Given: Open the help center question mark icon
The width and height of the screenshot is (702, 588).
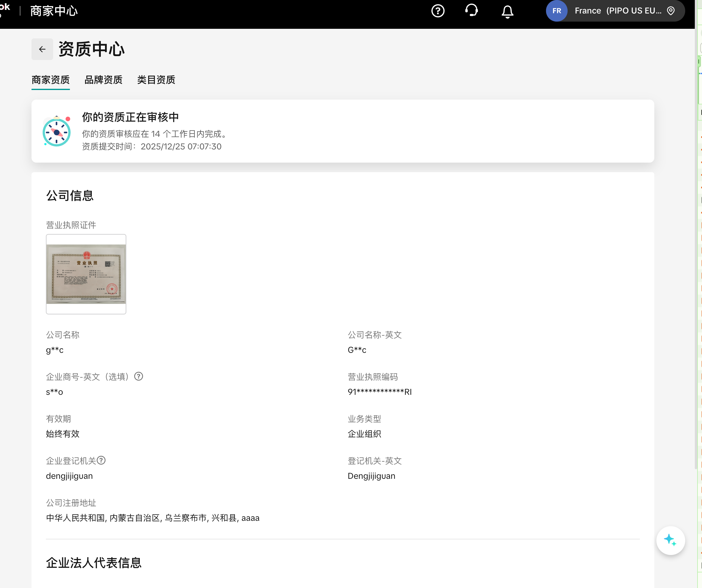Looking at the screenshot, I should 438,11.
